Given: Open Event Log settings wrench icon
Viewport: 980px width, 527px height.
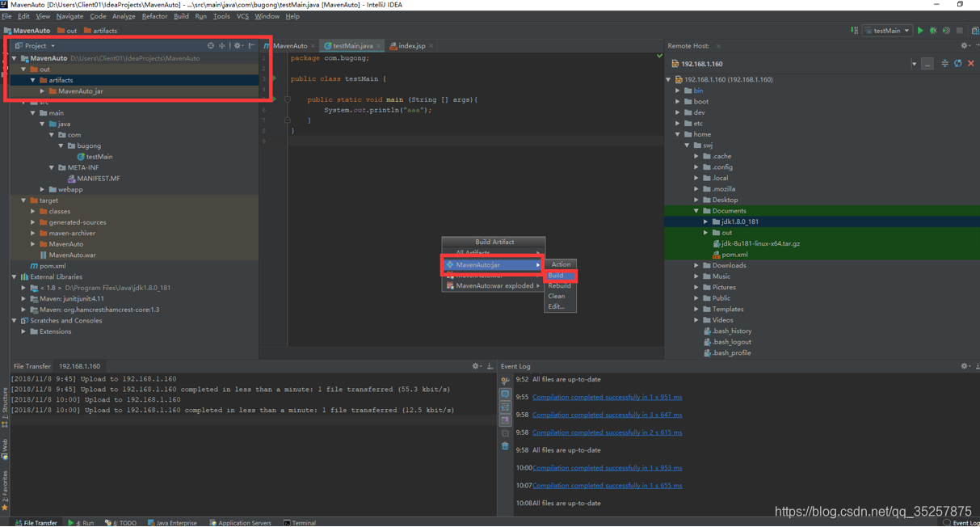Looking at the screenshot, I should tap(505, 381).
